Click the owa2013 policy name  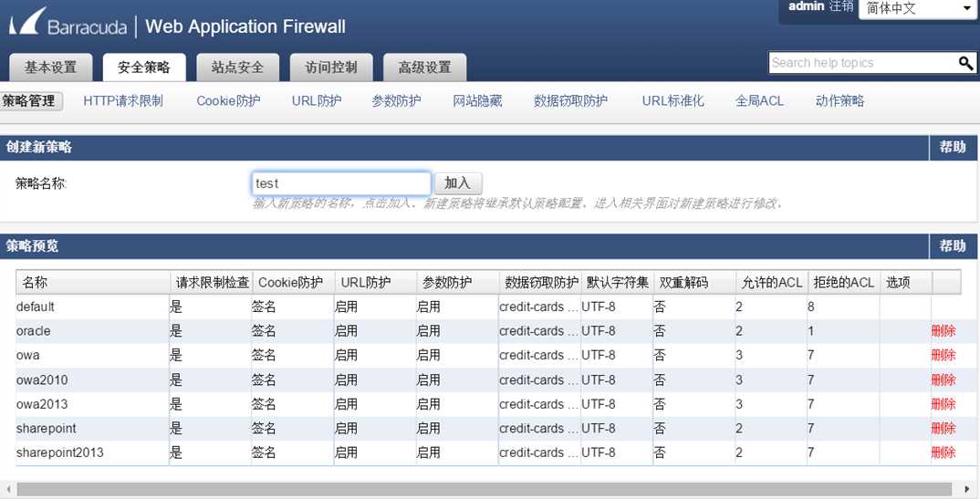click(x=42, y=404)
